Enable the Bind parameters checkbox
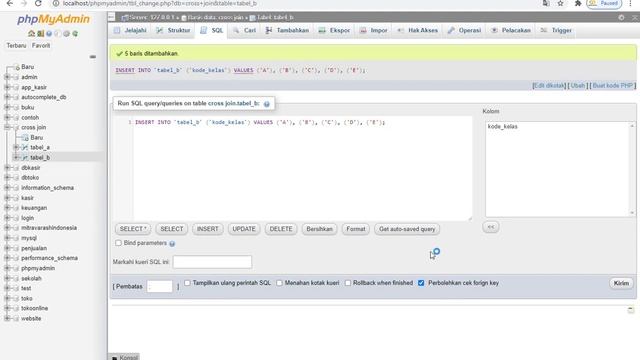The height and width of the screenshot is (360, 640). 118,243
